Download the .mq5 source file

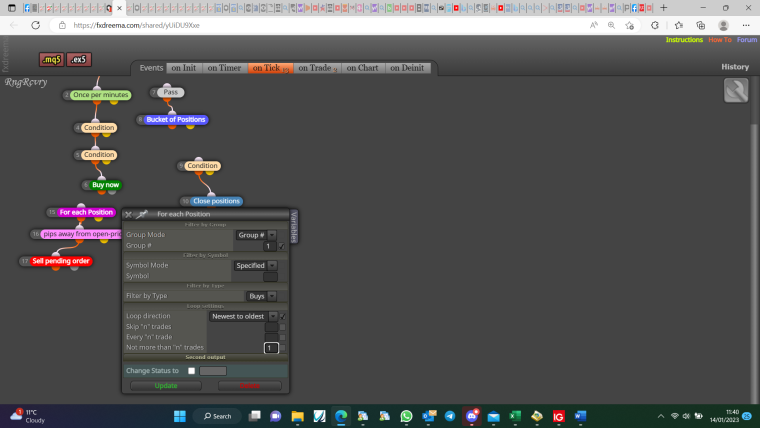51,60
